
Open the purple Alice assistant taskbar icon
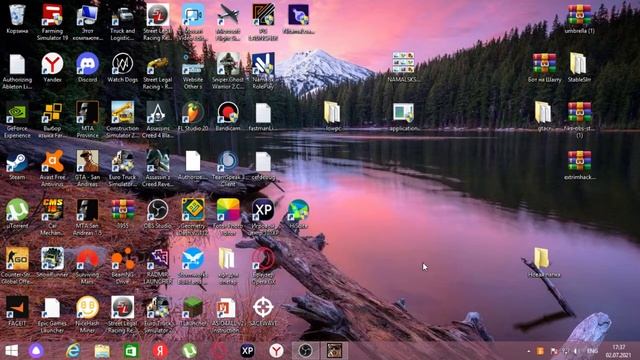36,351
